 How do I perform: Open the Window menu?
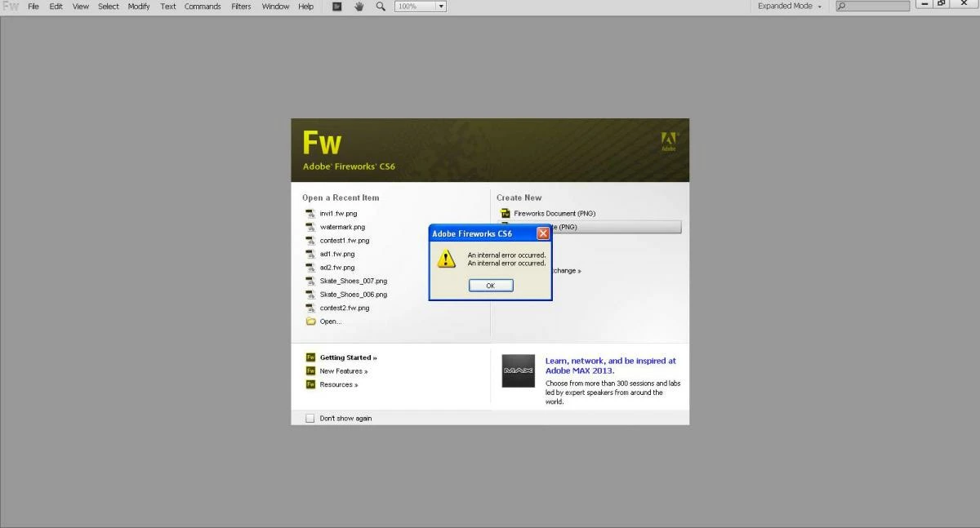point(275,6)
